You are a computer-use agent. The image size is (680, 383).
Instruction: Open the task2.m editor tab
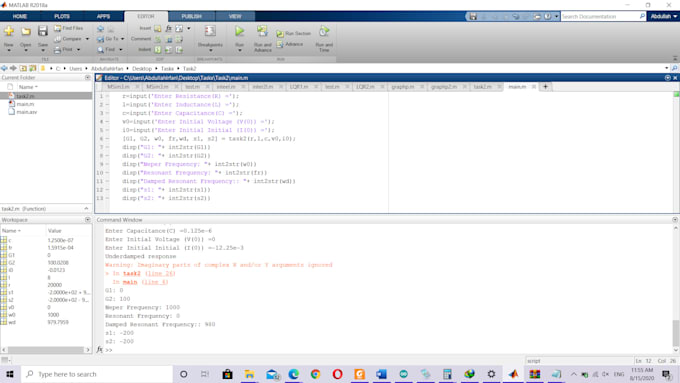coord(482,87)
